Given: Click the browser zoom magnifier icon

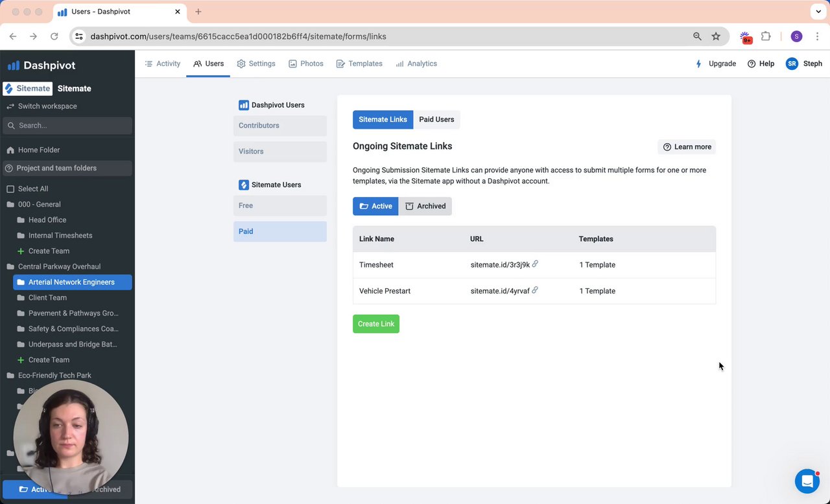Looking at the screenshot, I should (697, 36).
